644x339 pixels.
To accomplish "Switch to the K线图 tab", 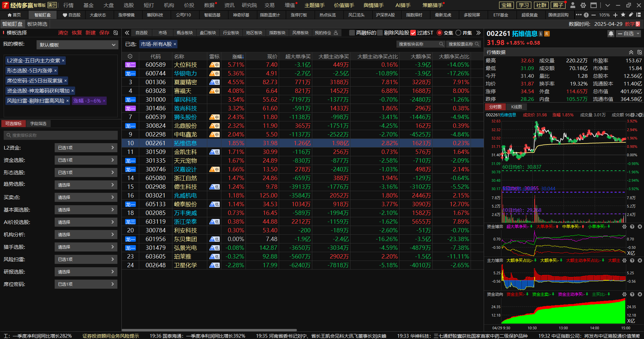I will [x=516, y=107].
